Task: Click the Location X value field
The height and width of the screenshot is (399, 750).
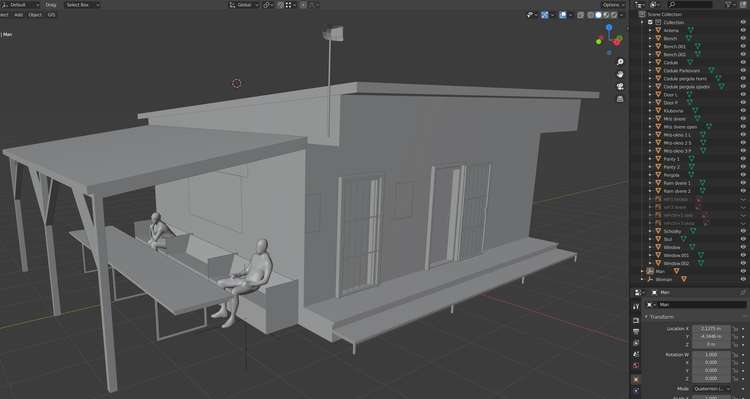Action: [x=711, y=329]
